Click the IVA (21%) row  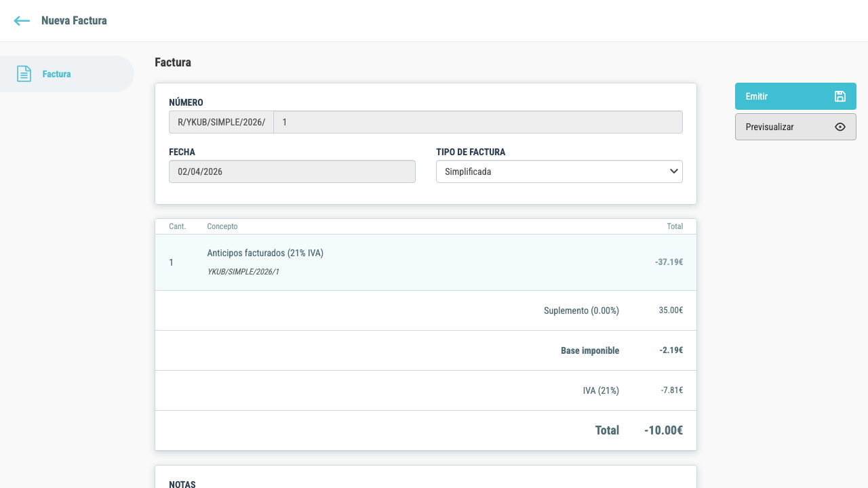(426, 390)
